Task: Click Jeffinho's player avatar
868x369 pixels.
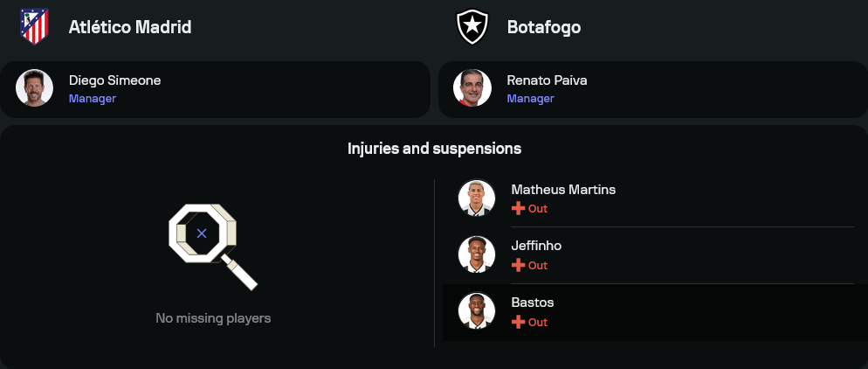Action: point(477,254)
